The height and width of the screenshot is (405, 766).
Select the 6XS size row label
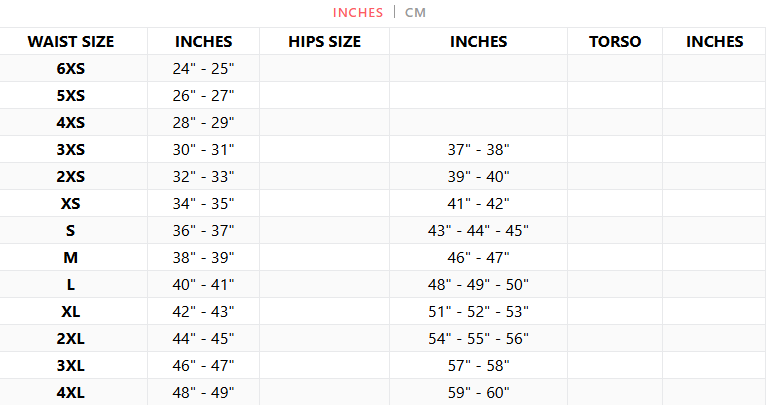tap(71, 68)
